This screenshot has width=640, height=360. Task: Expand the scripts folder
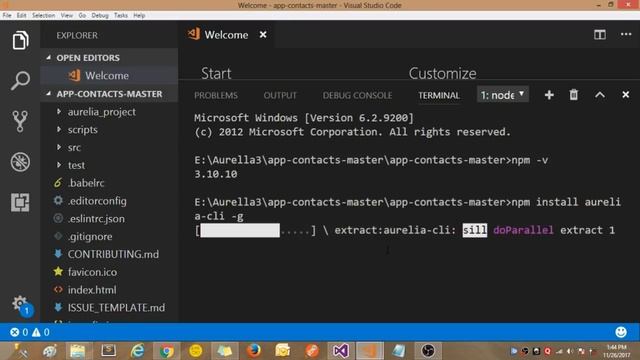click(109, 130)
